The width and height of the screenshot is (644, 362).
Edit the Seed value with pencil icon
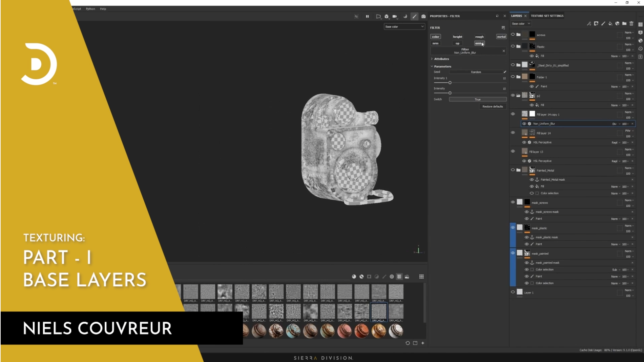tap(505, 72)
